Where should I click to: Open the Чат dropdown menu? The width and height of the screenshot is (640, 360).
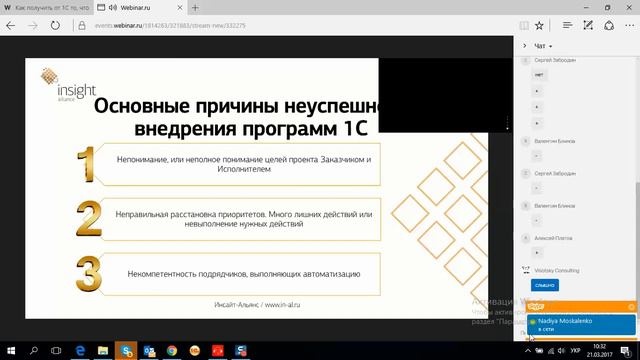[x=543, y=46]
